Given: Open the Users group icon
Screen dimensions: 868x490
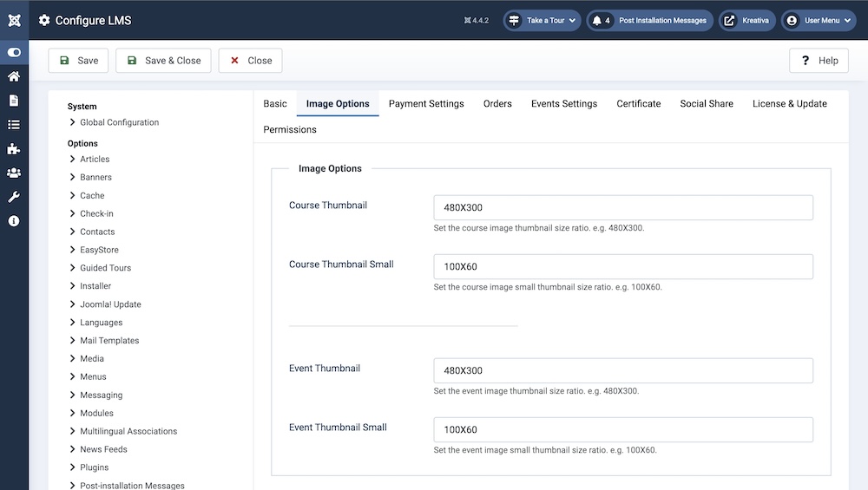Looking at the screenshot, I should pyautogui.click(x=14, y=173).
